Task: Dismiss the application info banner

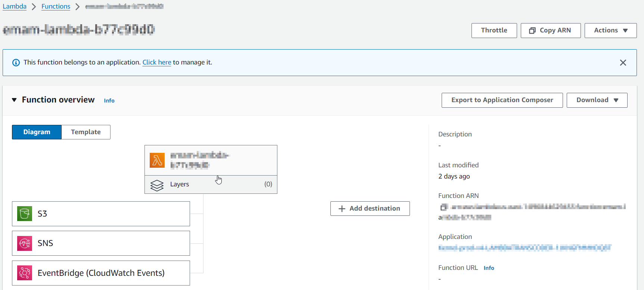Action: pyautogui.click(x=623, y=63)
